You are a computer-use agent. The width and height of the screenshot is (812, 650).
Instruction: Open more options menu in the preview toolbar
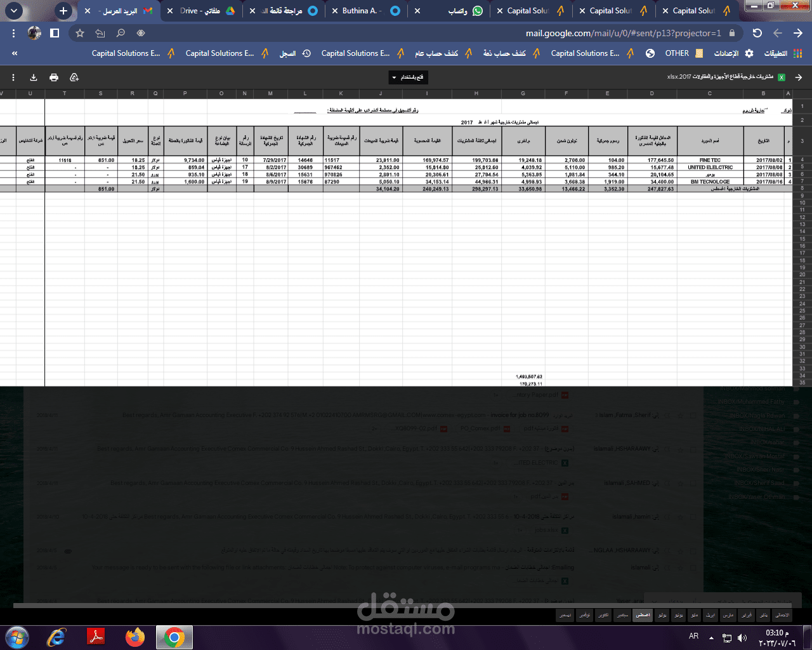(x=13, y=77)
